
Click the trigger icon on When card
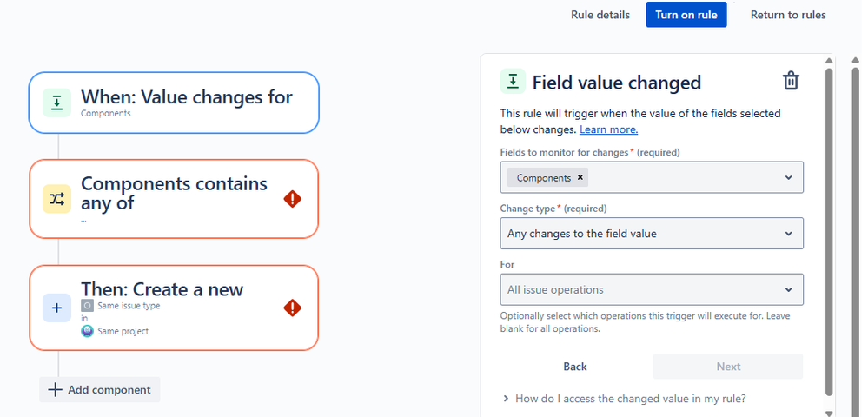(x=56, y=103)
